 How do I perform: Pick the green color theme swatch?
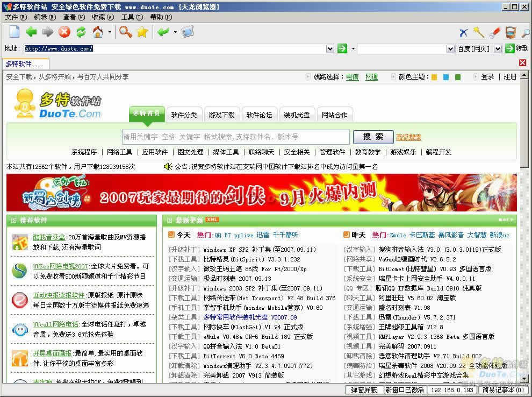[458, 77]
